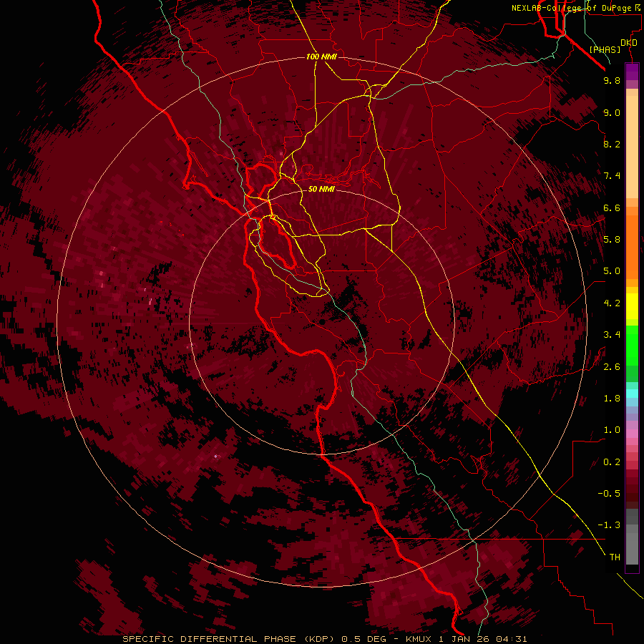Click the -1.3 scale value label
Screen dimensions: 644x644
(609, 525)
